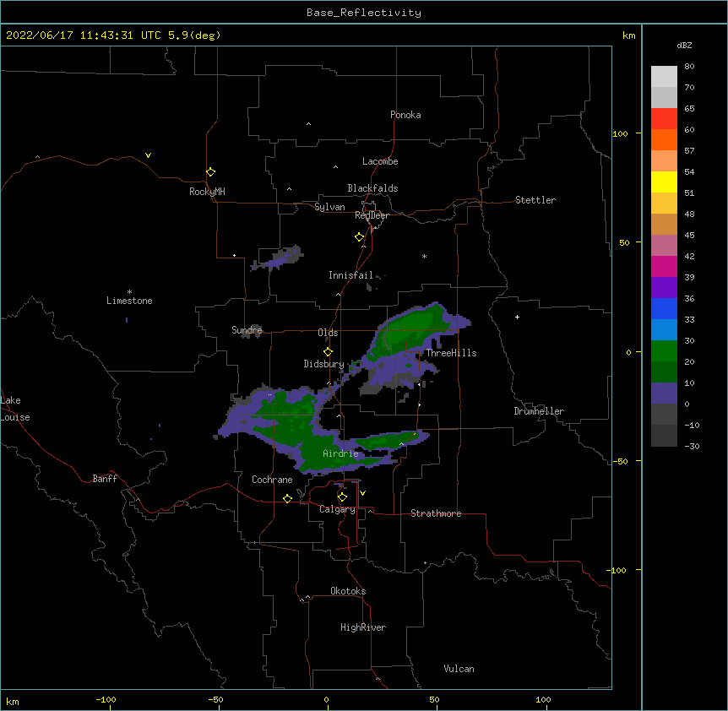Click the Sundre town label
Viewport: 728px width, 711px height.
[x=247, y=330]
